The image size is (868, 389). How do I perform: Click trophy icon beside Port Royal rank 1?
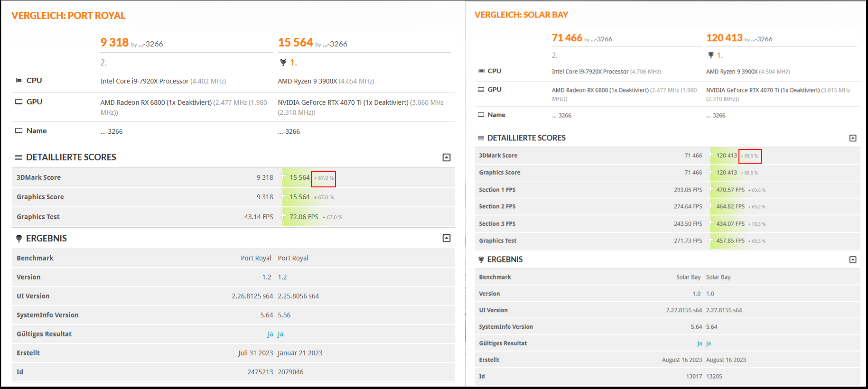point(283,62)
